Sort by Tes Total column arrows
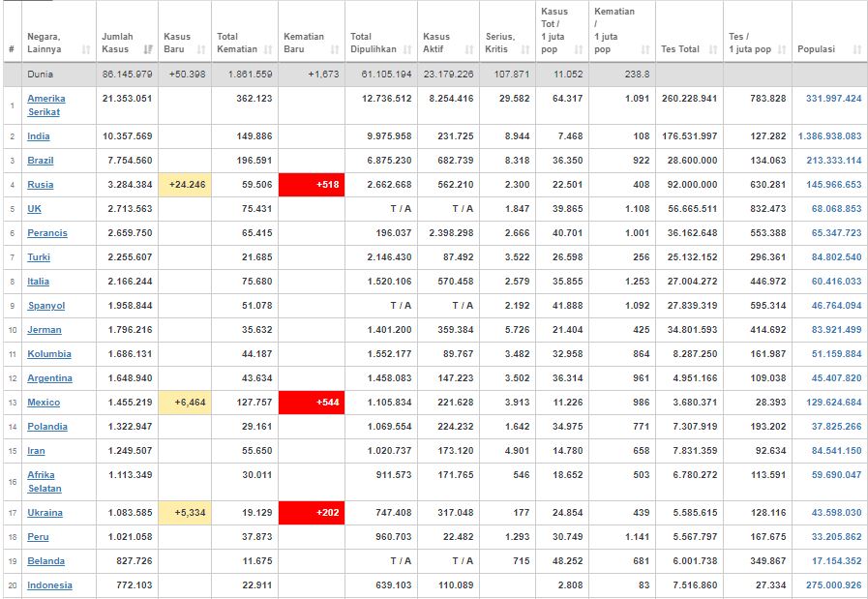Image resolution: width=868 pixels, height=599 pixels. [713, 49]
